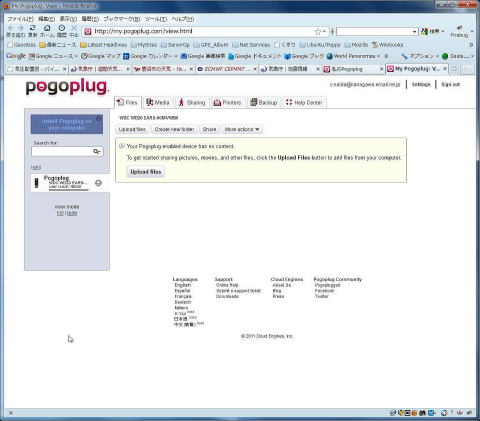The image size is (480, 421).
Task: Click the yellow Upload files button
Action: coord(146,172)
